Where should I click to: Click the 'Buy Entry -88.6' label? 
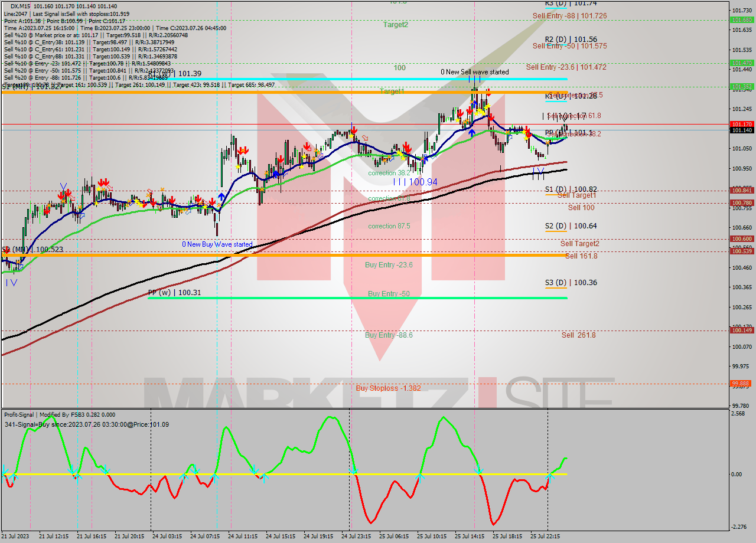point(389,335)
